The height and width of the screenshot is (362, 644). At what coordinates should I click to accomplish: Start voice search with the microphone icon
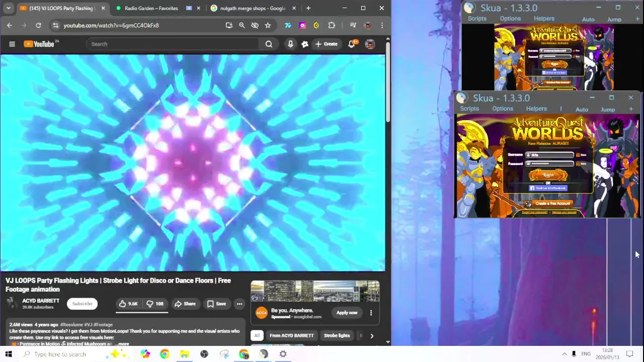pos(290,44)
